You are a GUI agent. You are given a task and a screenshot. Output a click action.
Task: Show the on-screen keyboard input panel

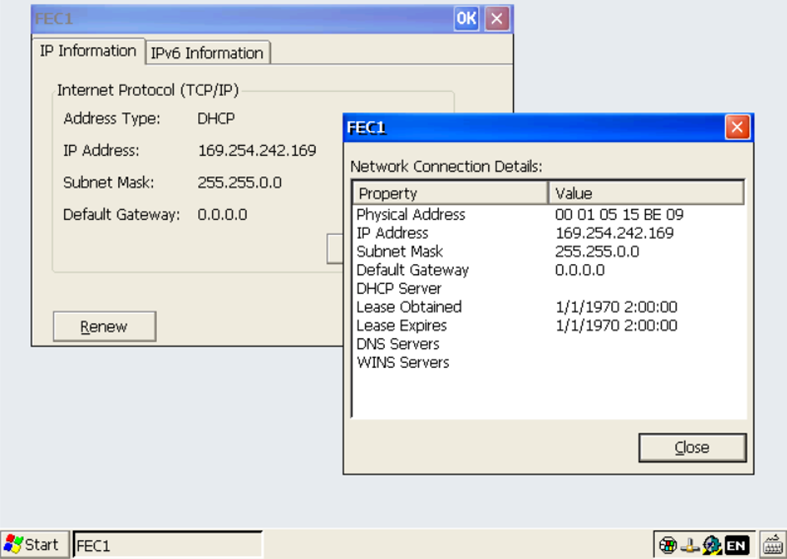(773, 545)
